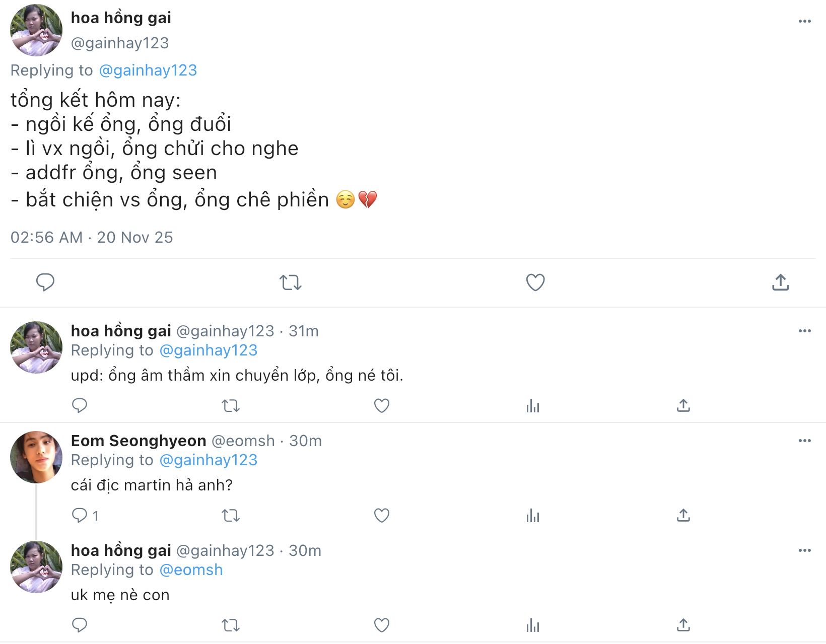Reply to the main tweet
This screenshot has height=644, width=826.
(45, 282)
